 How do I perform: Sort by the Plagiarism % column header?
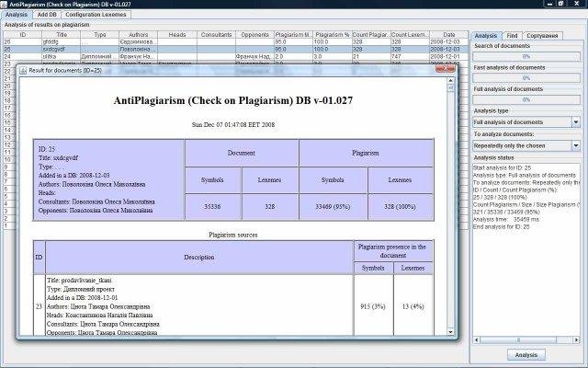click(x=332, y=35)
